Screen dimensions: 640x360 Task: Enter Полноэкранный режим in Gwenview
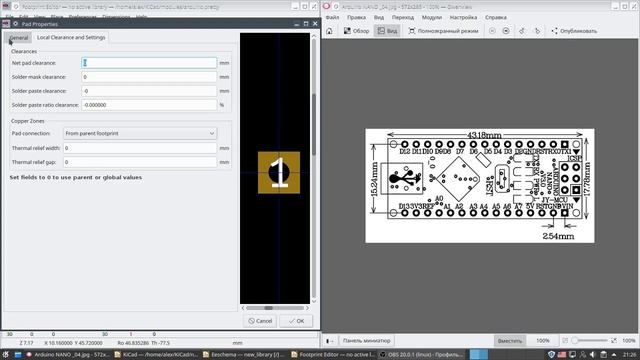pos(443,31)
